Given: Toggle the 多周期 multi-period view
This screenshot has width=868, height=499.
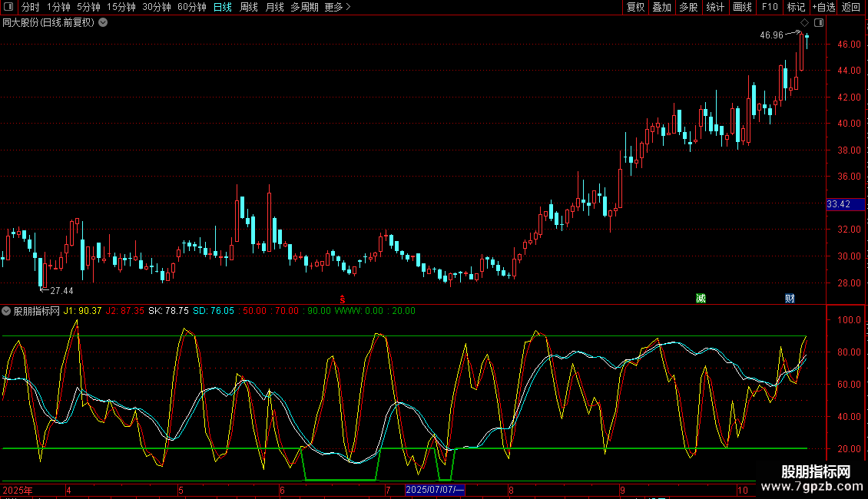Looking at the screenshot, I should point(304,7).
